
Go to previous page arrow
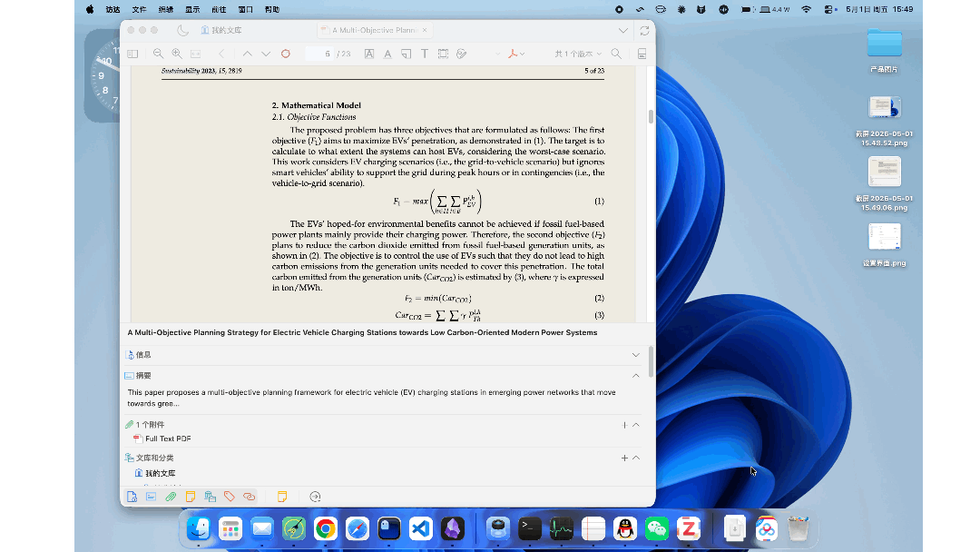tap(248, 54)
